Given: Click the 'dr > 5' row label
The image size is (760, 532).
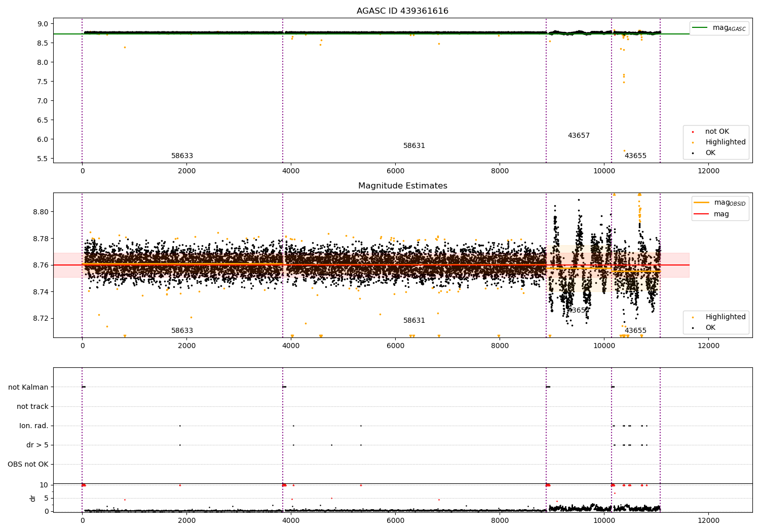Looking at the screenshot, I should [37, 445].
